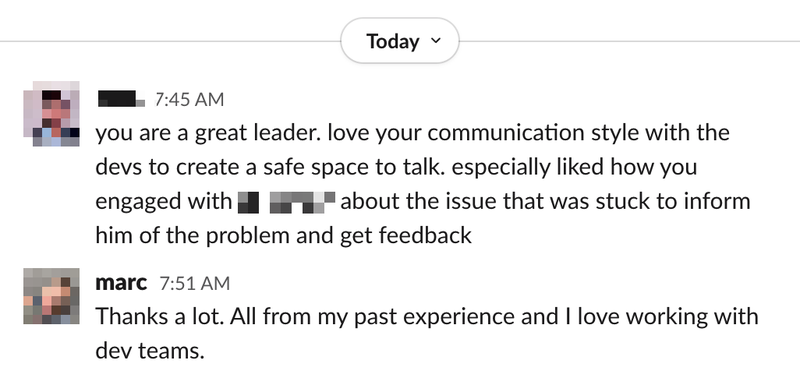Image resolution: width=800 pixels, height=385 pixels.
Task: Click the 7:45 AM message timestamp
Action: click(189, 99)
